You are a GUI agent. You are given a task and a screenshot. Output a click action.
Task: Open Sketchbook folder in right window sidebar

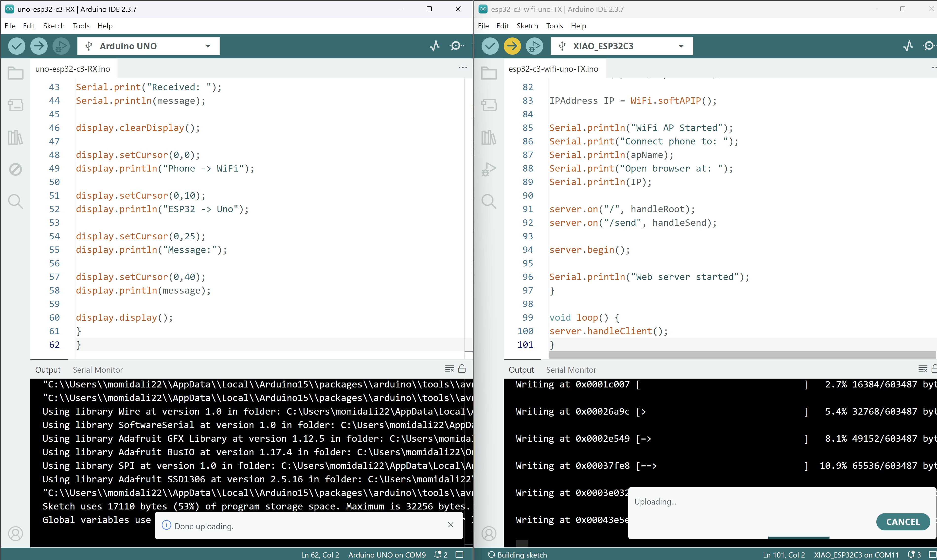489,73
